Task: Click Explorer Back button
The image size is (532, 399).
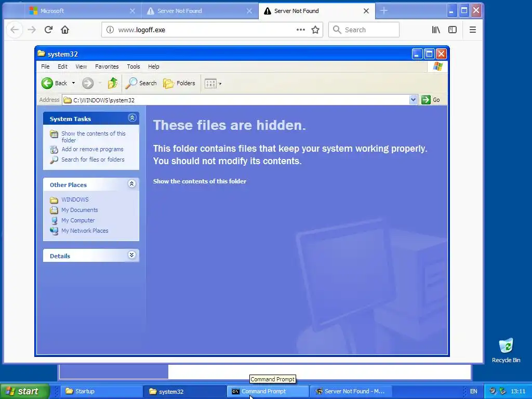Action: (x=54, y=83)
